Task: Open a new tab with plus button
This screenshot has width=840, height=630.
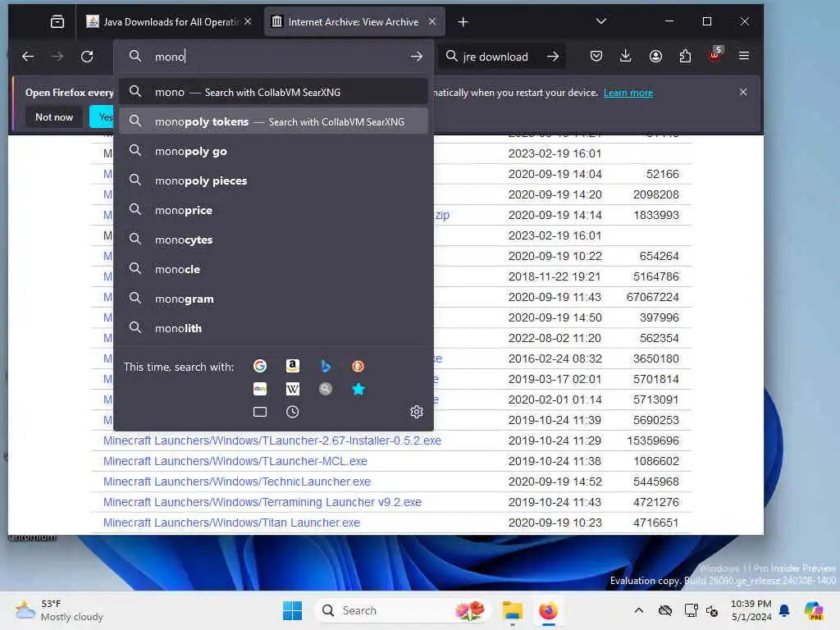Action: (463, 21)
